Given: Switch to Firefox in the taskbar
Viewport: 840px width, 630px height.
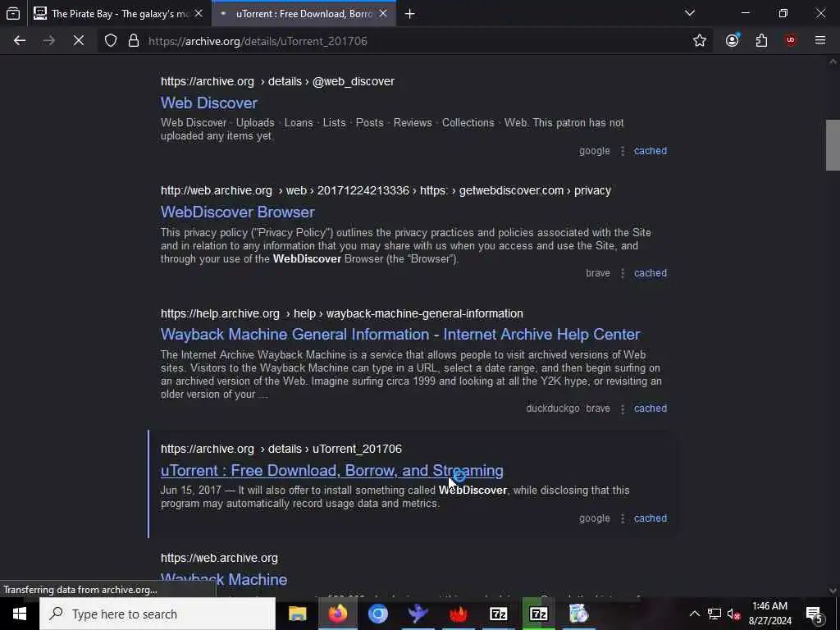Looking at the screenshot, I should (337, 614).
